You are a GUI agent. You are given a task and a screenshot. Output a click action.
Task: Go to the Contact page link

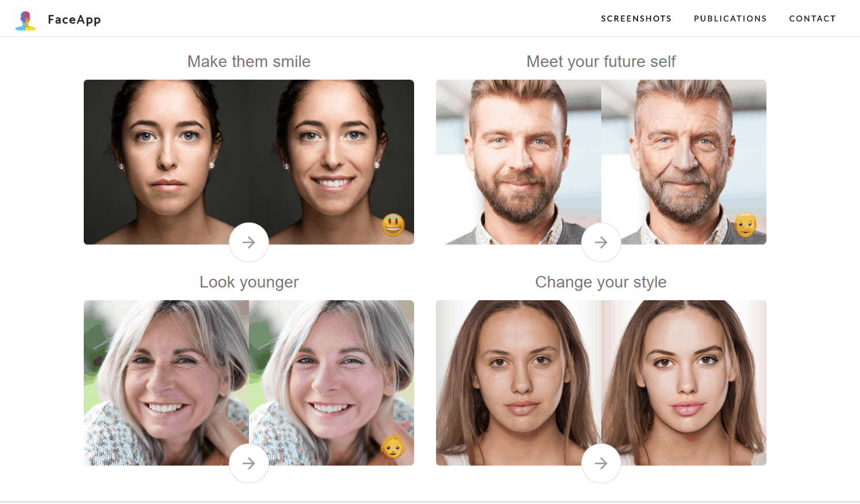(812, 18)
